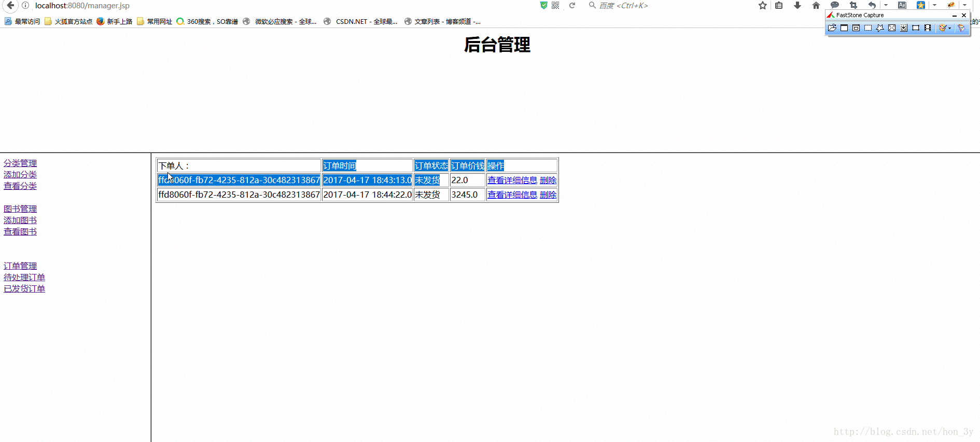The height and width of the screenshot is (442, 980).
Task: Open downloads via the down arrow icon
Action: (x=797, y=5)
